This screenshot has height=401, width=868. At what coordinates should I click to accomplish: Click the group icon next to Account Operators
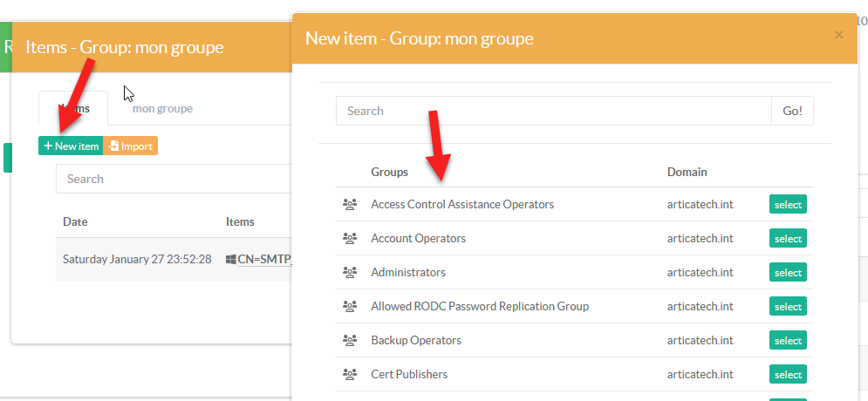tap(350, 239)
